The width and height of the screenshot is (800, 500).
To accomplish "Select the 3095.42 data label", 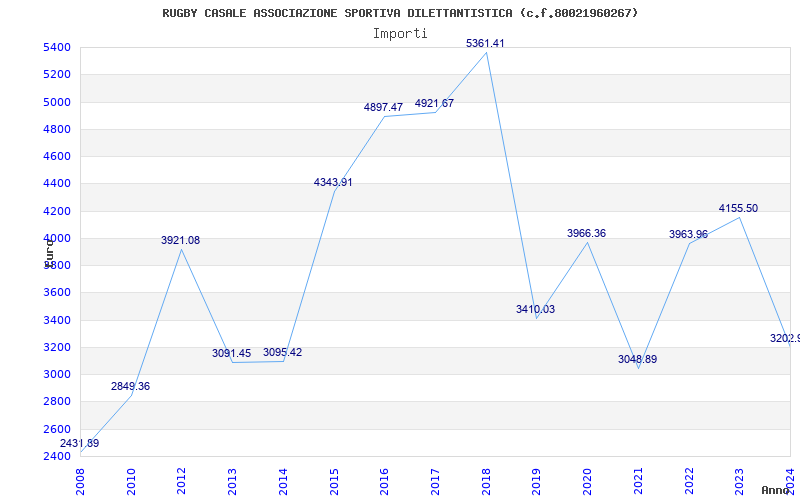I will click(x=283, y=353).
